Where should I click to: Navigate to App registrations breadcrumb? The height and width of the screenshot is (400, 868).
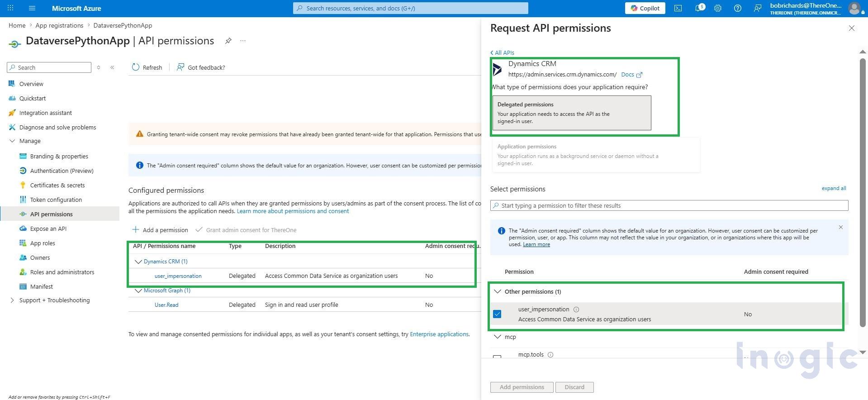59,25
